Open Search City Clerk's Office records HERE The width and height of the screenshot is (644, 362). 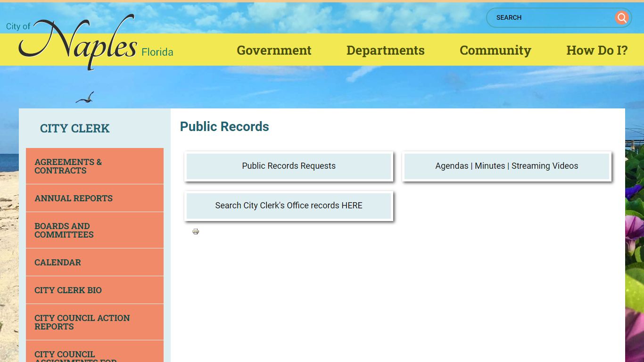click(289, 206)
